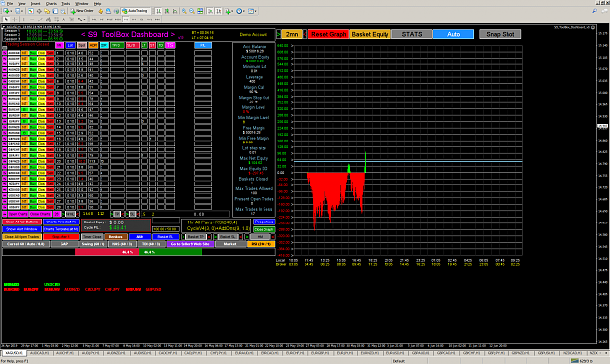This screenshot has width=610, height=364.
Task: Click the green 46.4% strength bar
Action: click(170, 252)
